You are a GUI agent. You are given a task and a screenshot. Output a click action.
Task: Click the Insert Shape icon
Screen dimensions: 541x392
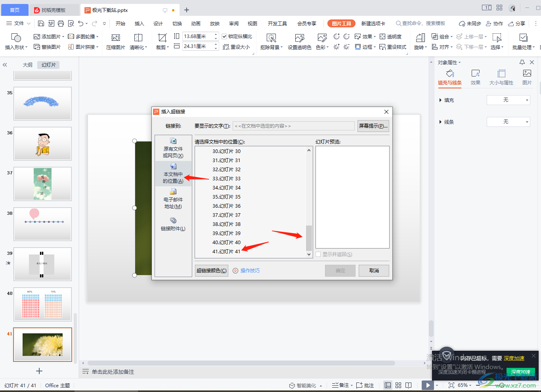[x=16, y=38]
